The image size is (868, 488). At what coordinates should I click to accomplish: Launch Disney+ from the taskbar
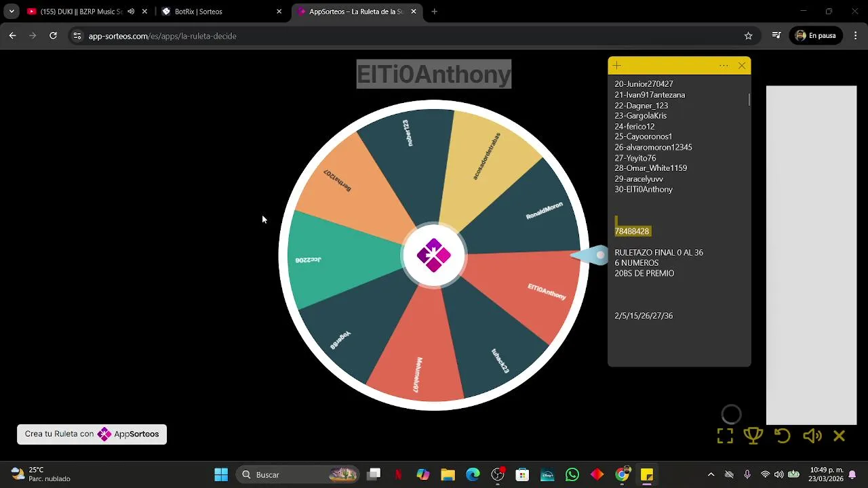tap(547, 474)
